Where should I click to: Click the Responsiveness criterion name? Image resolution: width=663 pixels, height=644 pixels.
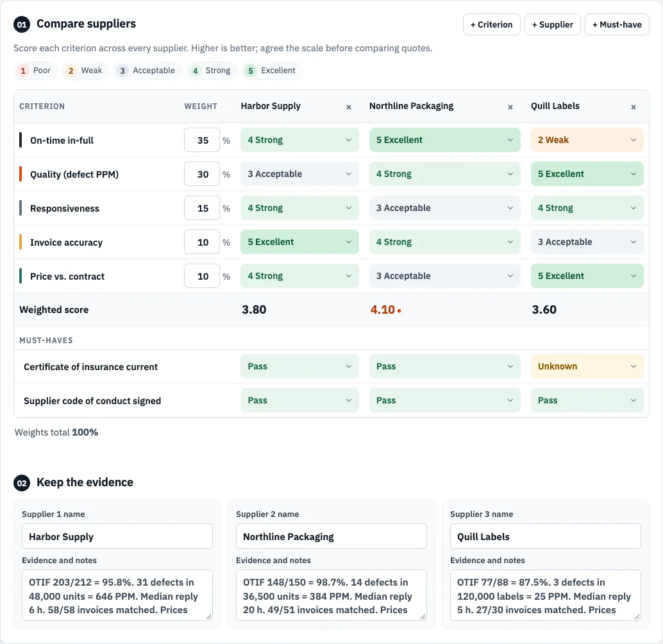65,208
